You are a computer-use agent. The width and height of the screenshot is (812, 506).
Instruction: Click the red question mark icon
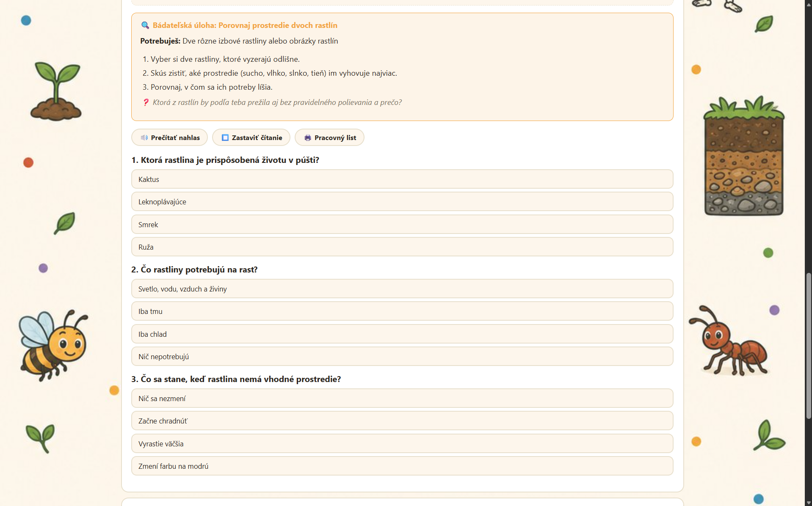146,102
